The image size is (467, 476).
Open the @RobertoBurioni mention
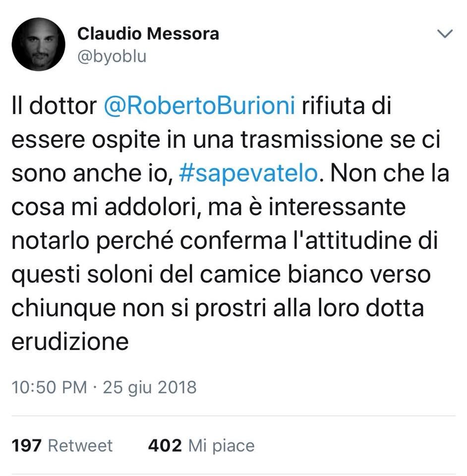(199, 106)
